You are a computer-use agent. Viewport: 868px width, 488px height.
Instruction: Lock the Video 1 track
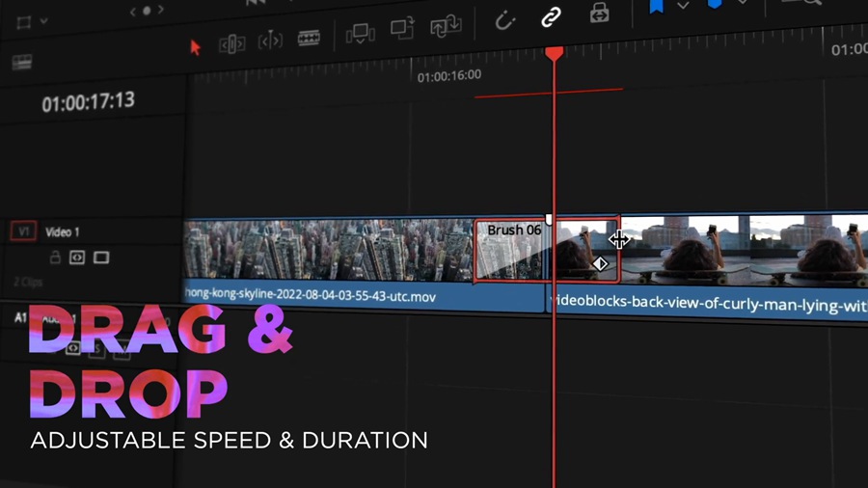(x=55, y=258)
